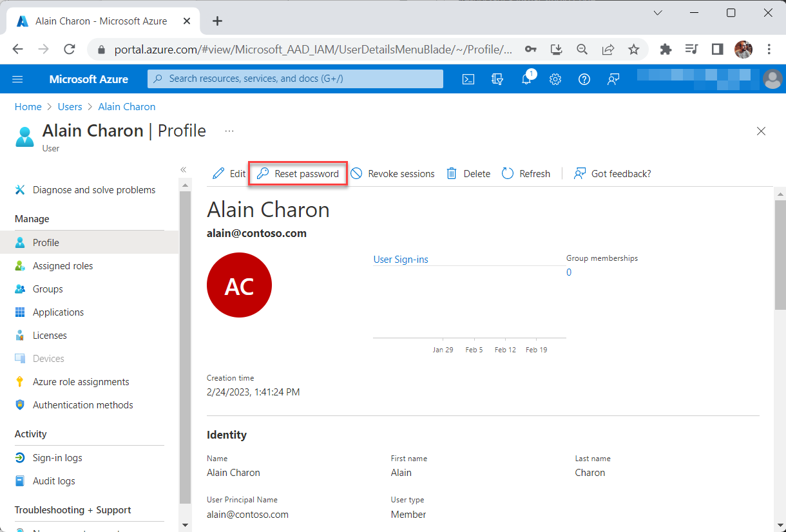Image resolution: width=786 pixels, height=532 pixels.
Task: Click the search resources input box
Action: pyautogui.click(x=295, y=79)
